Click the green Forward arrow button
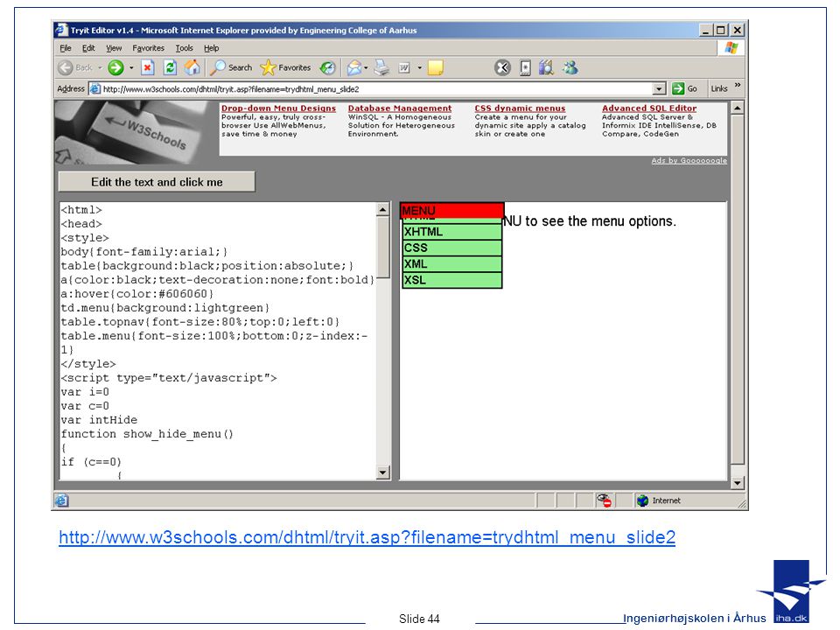The height and width of the screenshot is (630, 840). [x=115, y=67]
